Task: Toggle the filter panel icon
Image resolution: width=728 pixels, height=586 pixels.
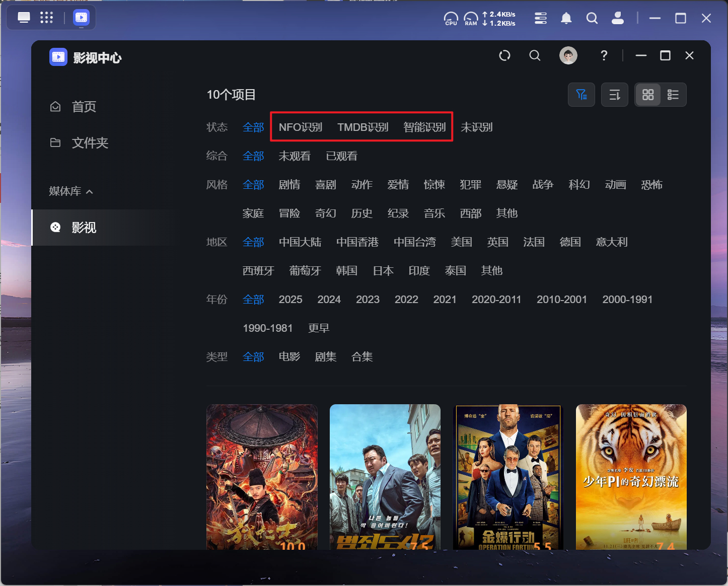Action: (x=581, y=95)
